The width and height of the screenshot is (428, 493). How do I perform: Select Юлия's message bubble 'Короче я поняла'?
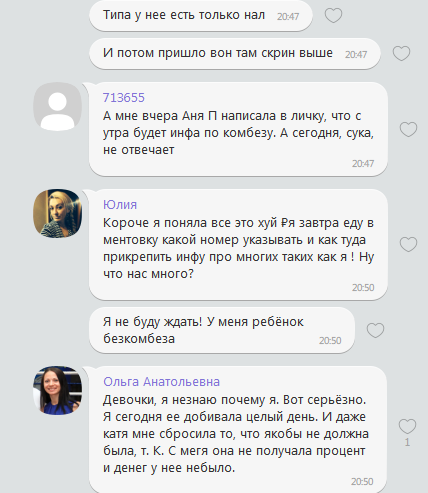(x=238, y=244)
